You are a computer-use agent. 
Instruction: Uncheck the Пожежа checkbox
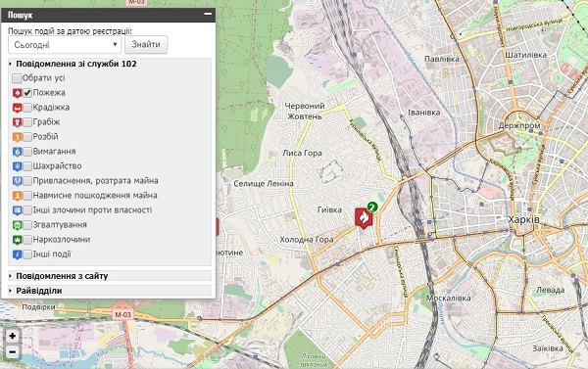click(27, 93)
